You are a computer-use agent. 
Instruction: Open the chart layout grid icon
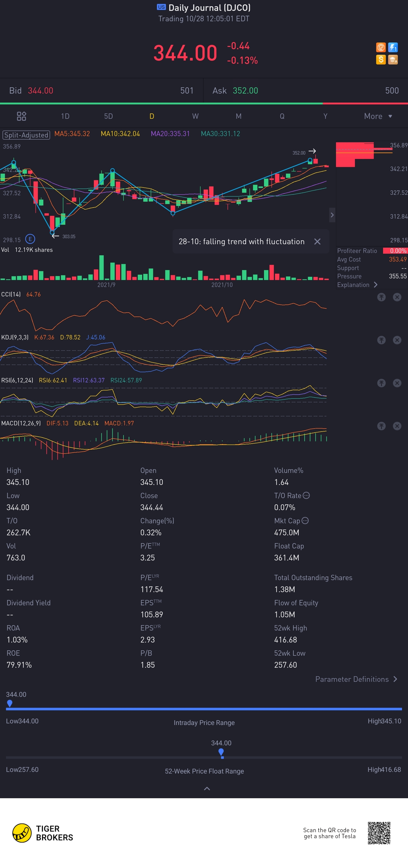21,116
